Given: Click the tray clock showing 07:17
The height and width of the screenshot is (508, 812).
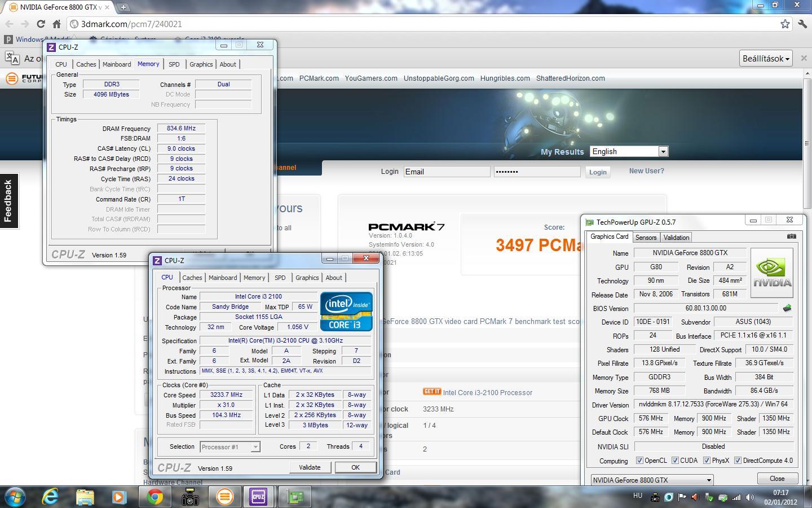Looking at the screenshot, I should (781, 493).
